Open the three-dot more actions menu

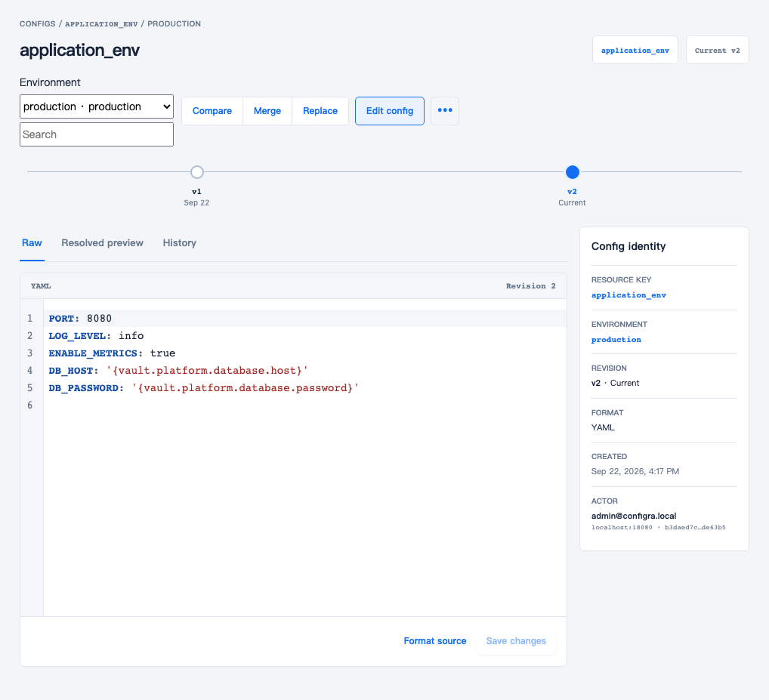tap(445, 111)
